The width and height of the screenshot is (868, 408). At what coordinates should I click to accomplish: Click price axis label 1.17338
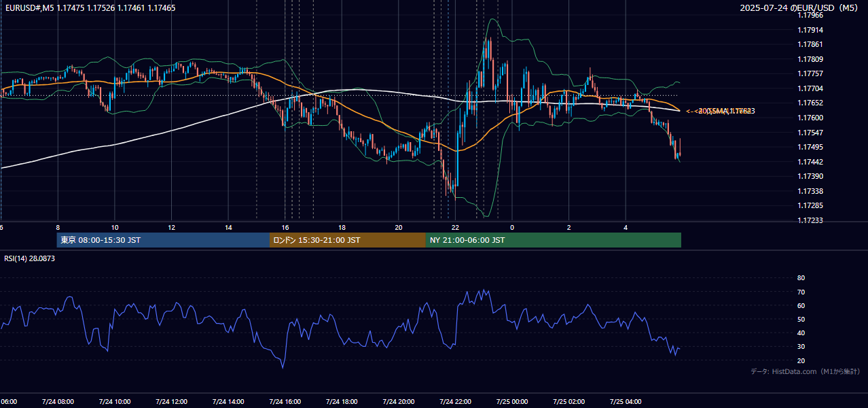click(x=810, y=191)
